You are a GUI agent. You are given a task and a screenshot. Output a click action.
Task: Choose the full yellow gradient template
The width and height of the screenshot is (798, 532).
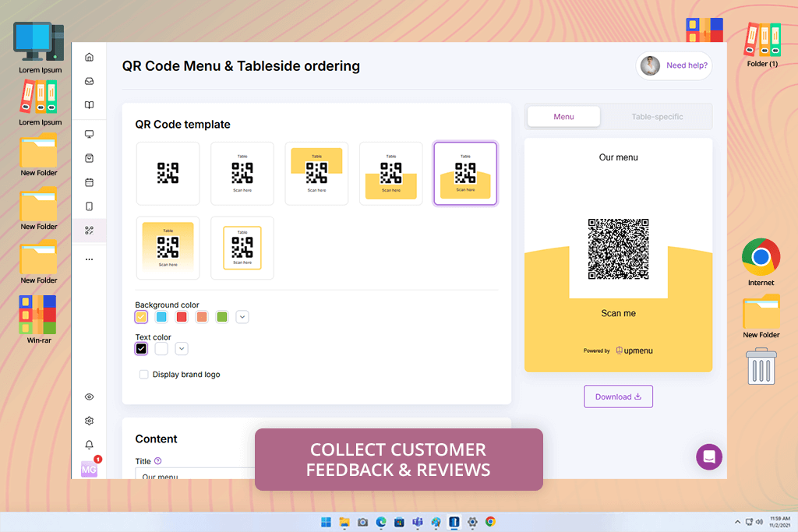click(x=168, y=248)
